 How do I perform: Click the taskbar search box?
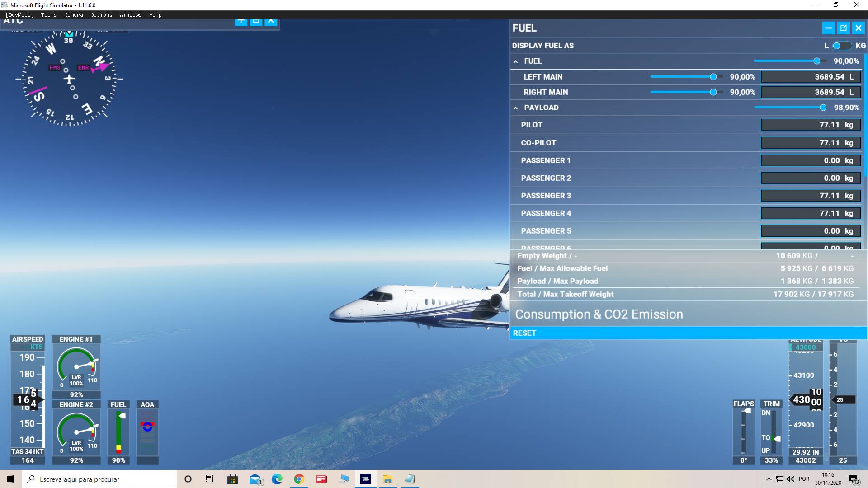pos(99,479)
